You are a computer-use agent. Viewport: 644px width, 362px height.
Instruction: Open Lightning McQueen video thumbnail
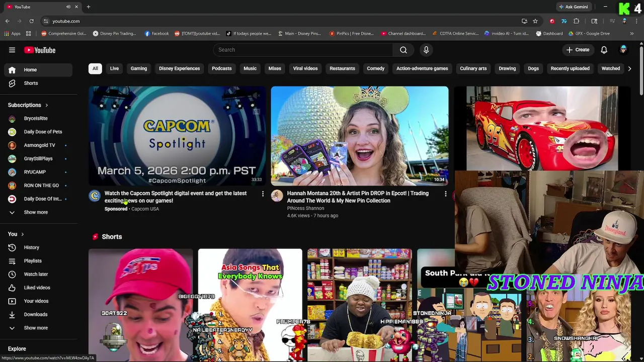click(x=542, y=128)
